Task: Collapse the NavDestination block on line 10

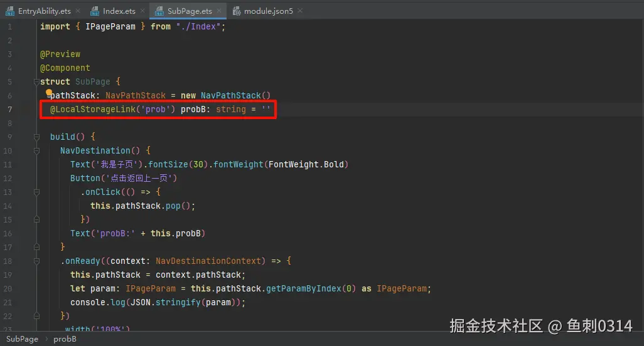Action: point(36,150)
